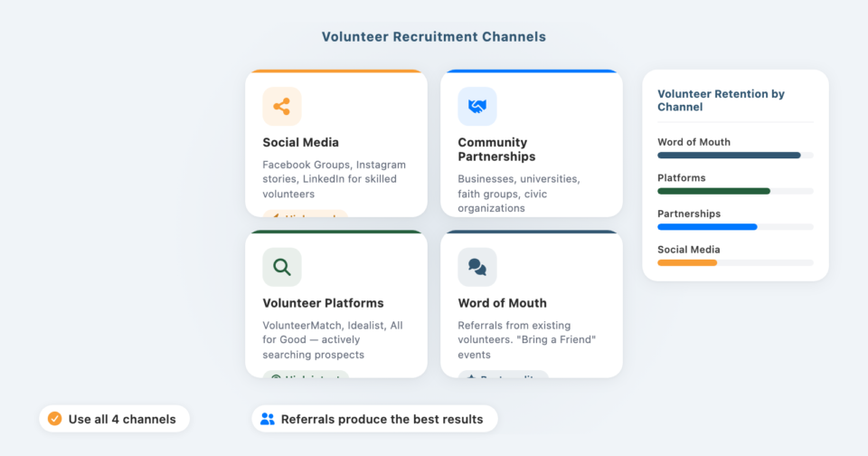Open the Word of Mouth card heading
This screenshot has width=868, height=456.
point(502,303)
